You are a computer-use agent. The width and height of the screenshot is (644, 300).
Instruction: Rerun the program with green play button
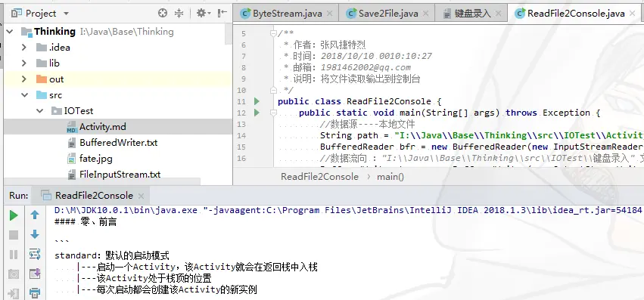pos(14,215)
